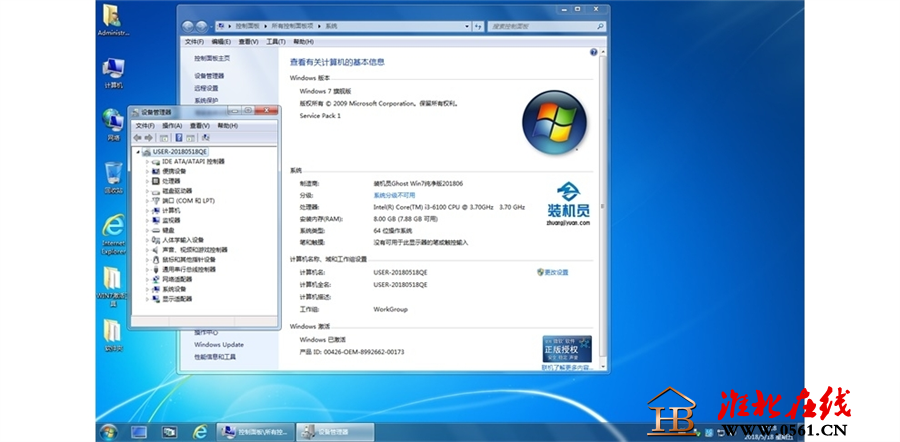Click the 性能信息和工具 link
Screen dimensions: 900x442
coord(215,357)
